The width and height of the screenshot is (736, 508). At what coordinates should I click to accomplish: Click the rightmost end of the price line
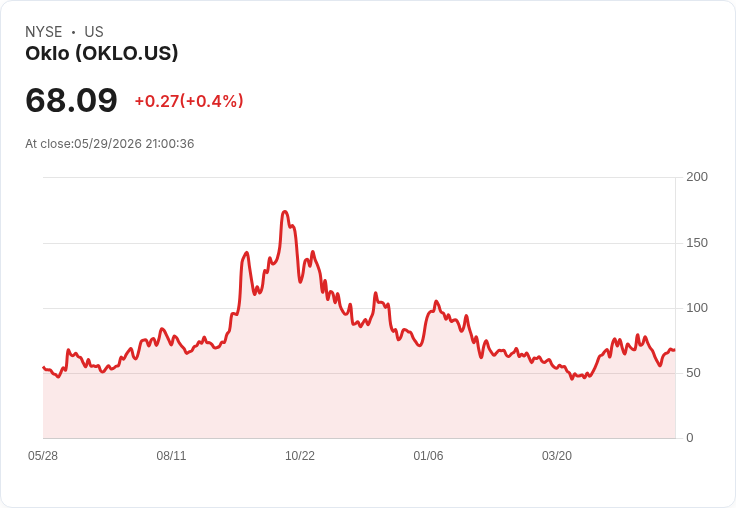pos(674,350)
